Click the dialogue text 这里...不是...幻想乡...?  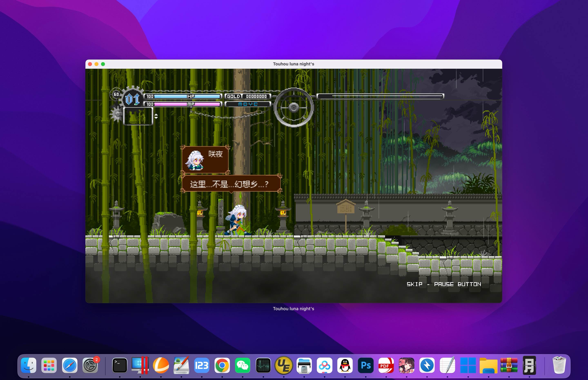[x=229, y=184]
